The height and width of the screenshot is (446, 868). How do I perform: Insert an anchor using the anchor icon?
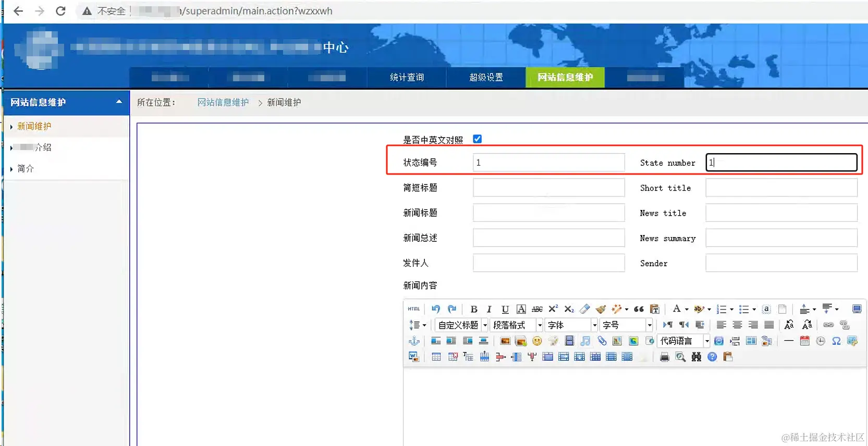(x=414, y=341)
